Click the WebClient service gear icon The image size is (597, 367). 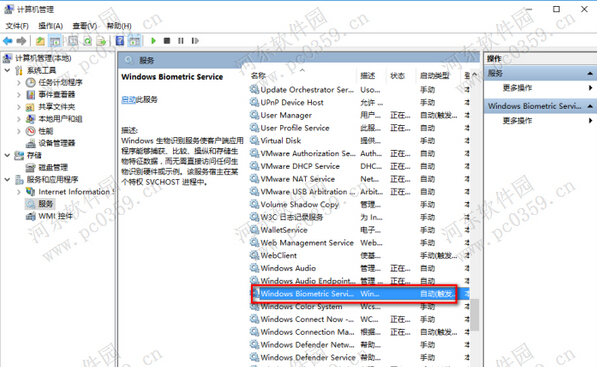(254, 255)
